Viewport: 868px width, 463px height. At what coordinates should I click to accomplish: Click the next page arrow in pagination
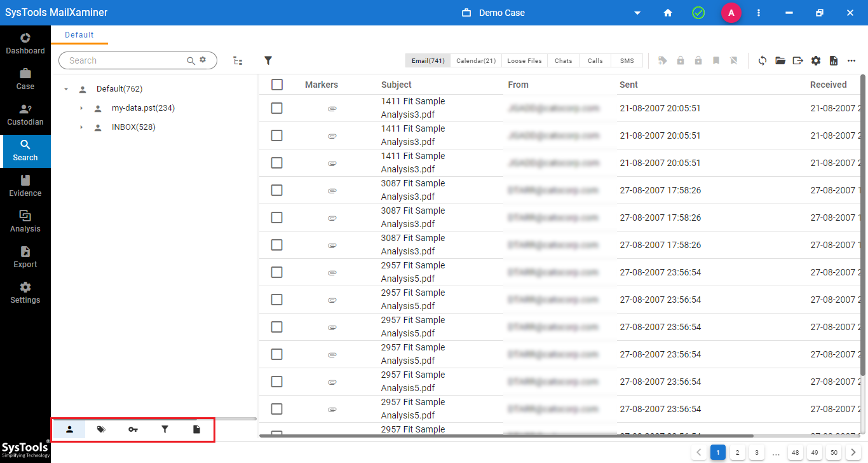853,453
